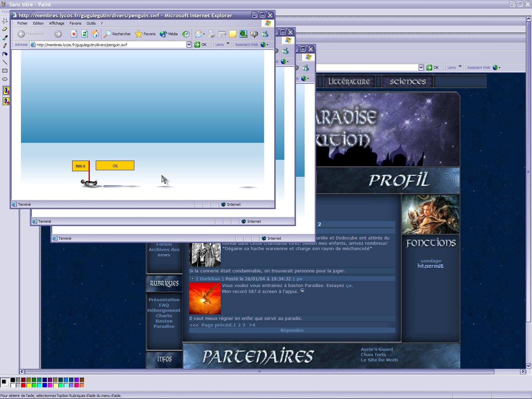Choose the upper opaque selection option
The image size is (532, 399).
click(x=6, y=90)
